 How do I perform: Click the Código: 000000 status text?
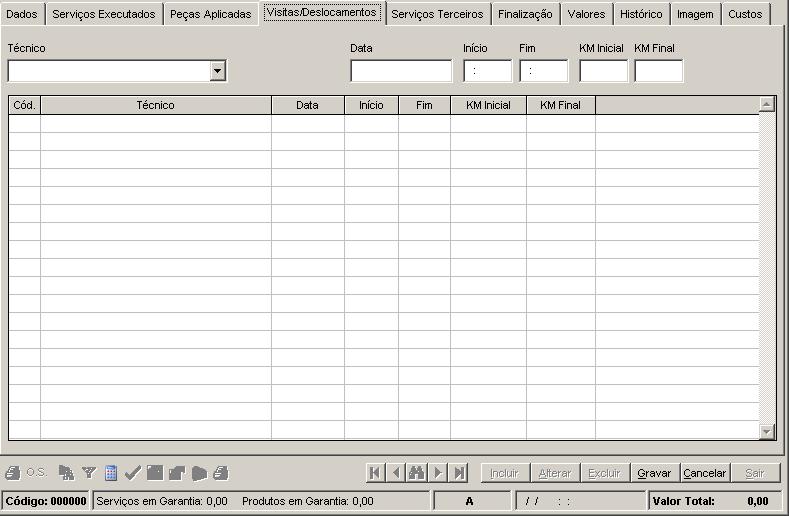[46, 501]
